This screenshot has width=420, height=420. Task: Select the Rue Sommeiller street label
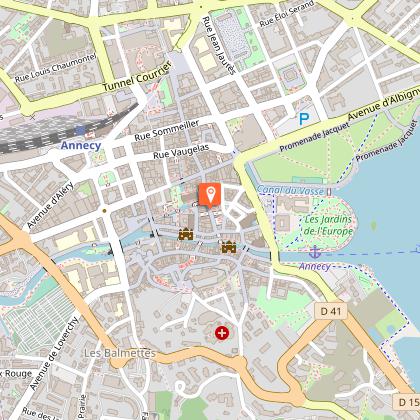pos(167,130)
